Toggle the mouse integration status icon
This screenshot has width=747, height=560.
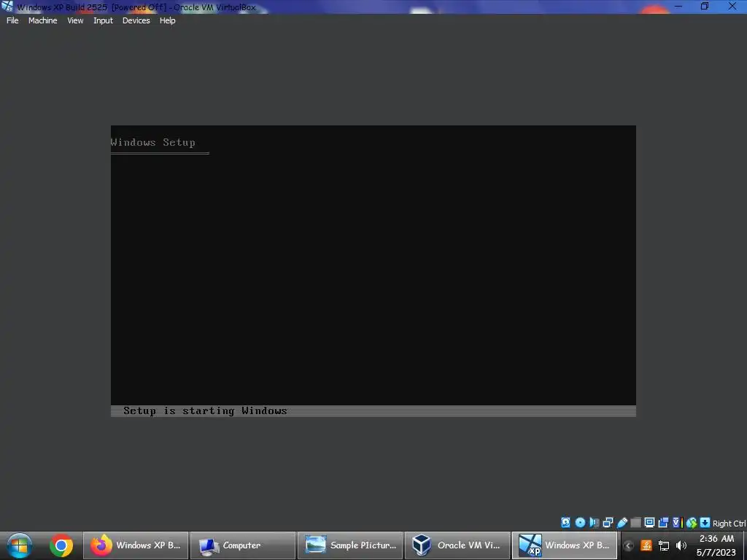click(x=692, y=523)
